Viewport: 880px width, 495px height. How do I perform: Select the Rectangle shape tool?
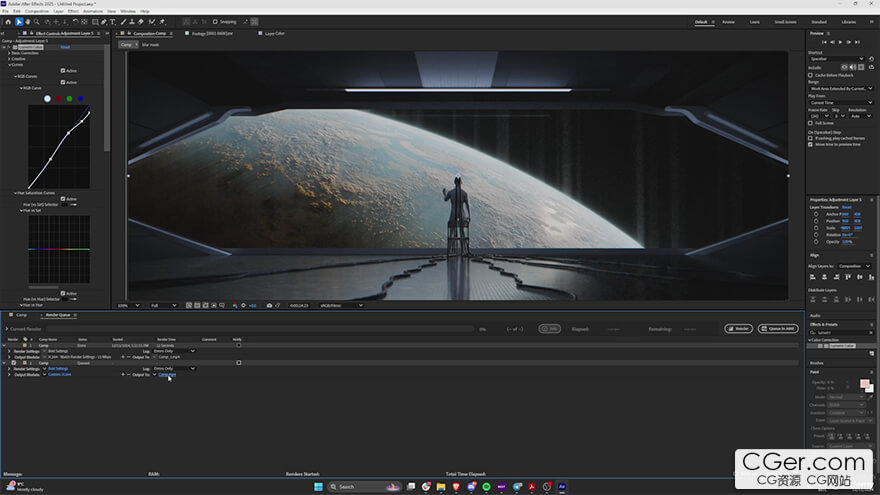[95, 22]
